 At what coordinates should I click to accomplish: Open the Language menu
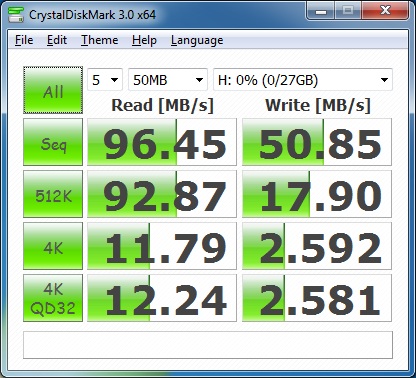[197, 40]
